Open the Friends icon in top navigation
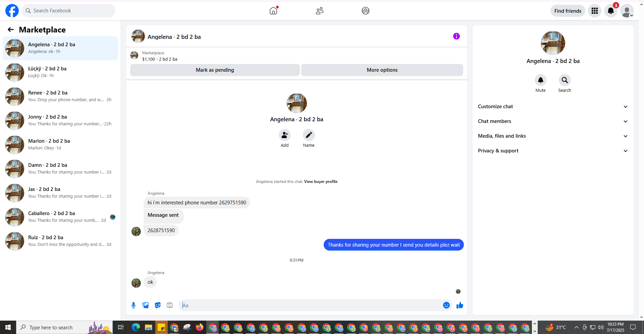 [320, 11]
